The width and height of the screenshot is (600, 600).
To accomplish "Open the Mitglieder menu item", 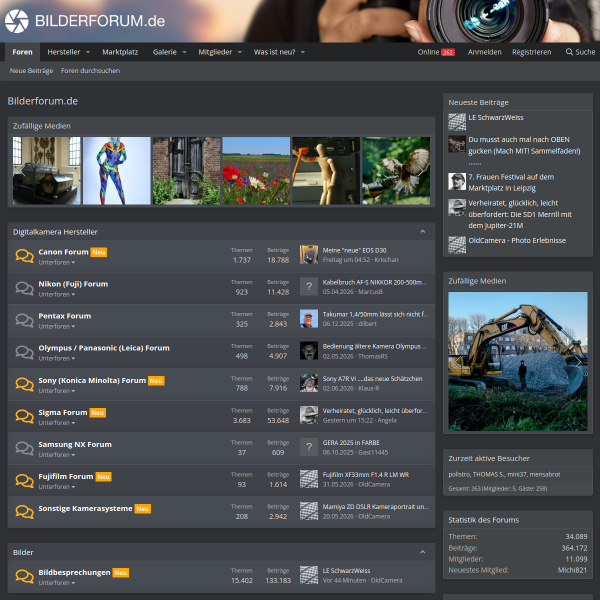I will tap(215, 52).
